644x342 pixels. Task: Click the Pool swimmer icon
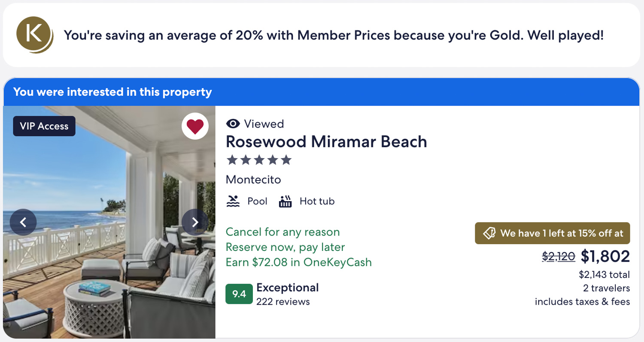pyautogui.click(x=233, y=201)
